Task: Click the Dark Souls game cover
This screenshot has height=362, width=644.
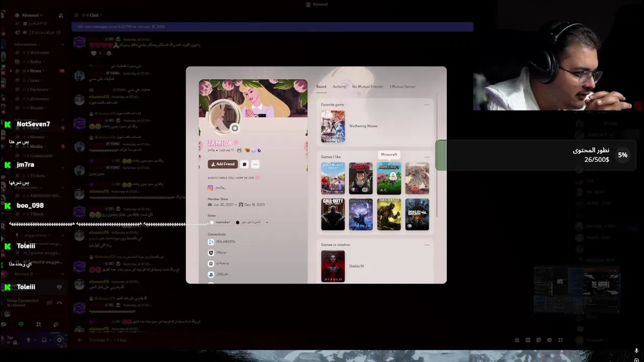Action: click(389, 214)
